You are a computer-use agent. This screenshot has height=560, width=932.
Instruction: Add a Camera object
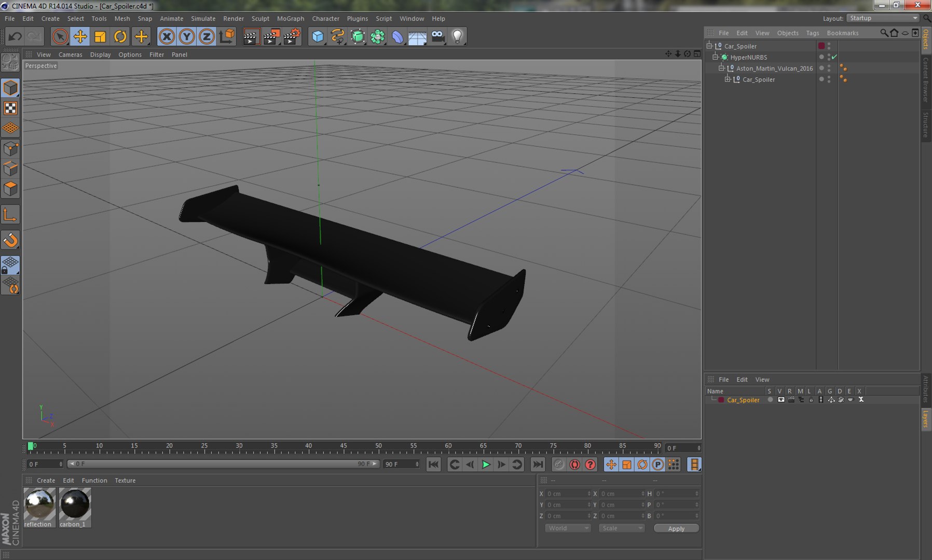coord(438,36)
